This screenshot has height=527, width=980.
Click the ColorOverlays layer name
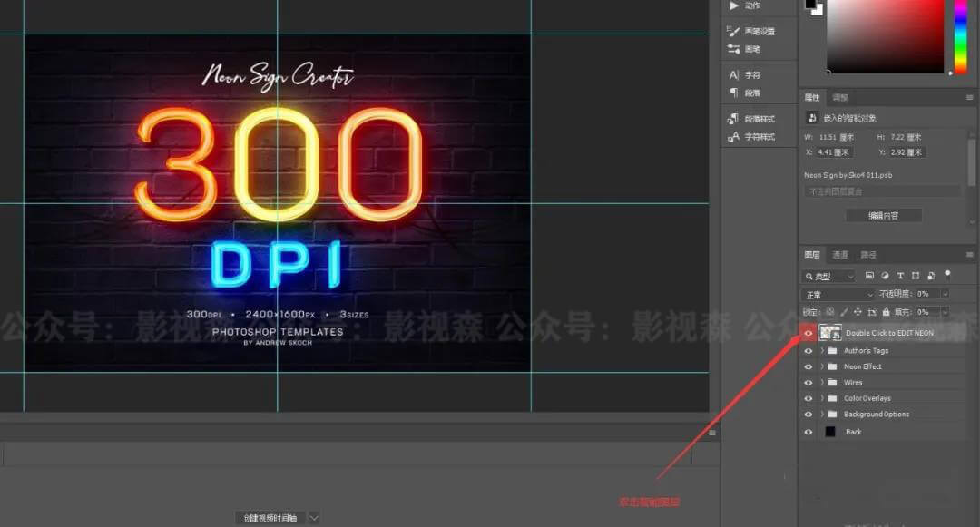867,398
